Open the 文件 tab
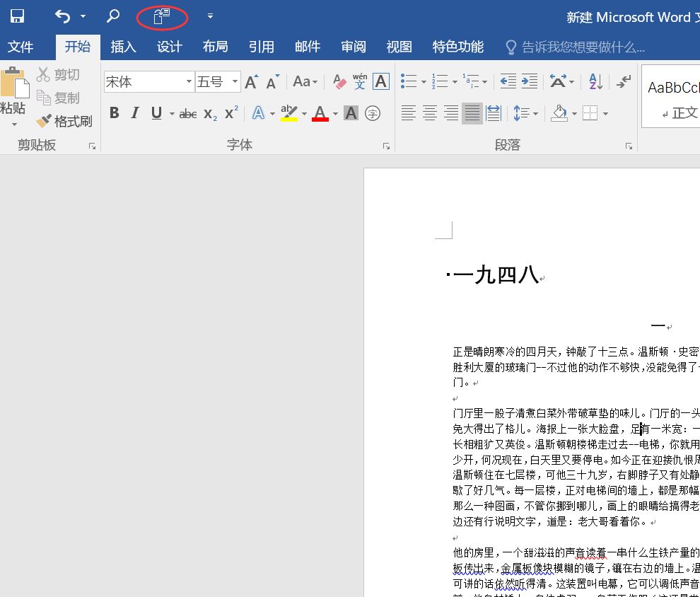700x597 pixels. coord(21,47)
